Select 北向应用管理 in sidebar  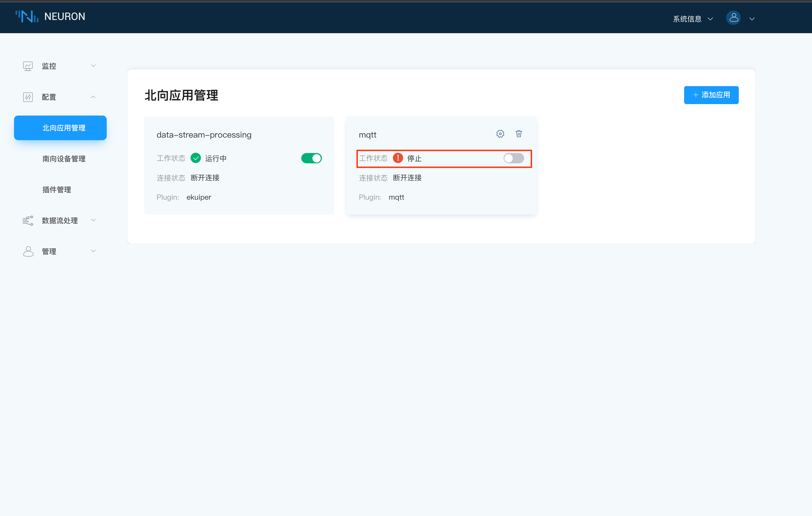pos(60,128)
